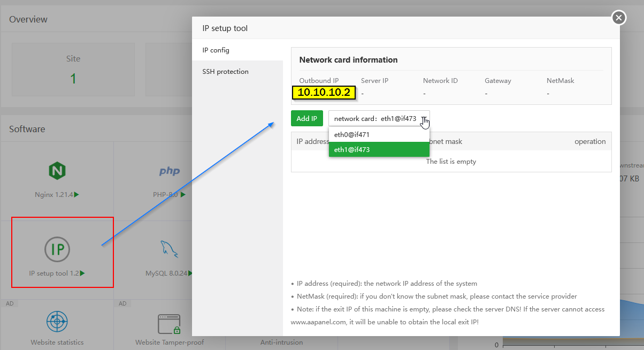Image resolution: width=644 pixels, height=350 pixels.
Task: Click the Server IP column label
Action: pyautogui.click(x=375, y=81)
